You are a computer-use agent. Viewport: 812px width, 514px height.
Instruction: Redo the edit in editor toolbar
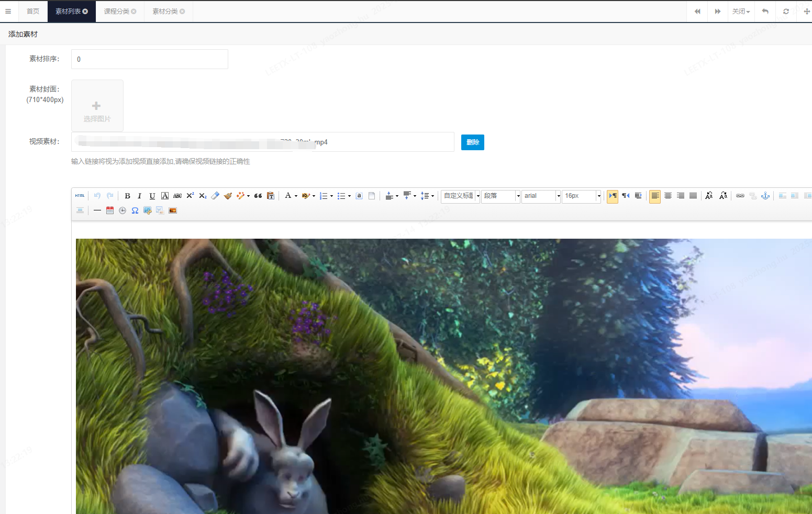(x=110, y=196)
